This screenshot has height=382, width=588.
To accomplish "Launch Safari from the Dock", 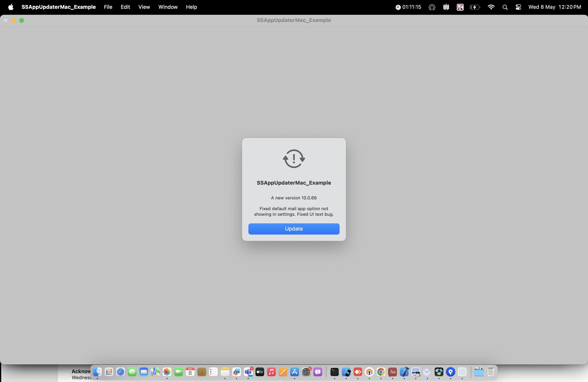I will click(x=121, y=372).
